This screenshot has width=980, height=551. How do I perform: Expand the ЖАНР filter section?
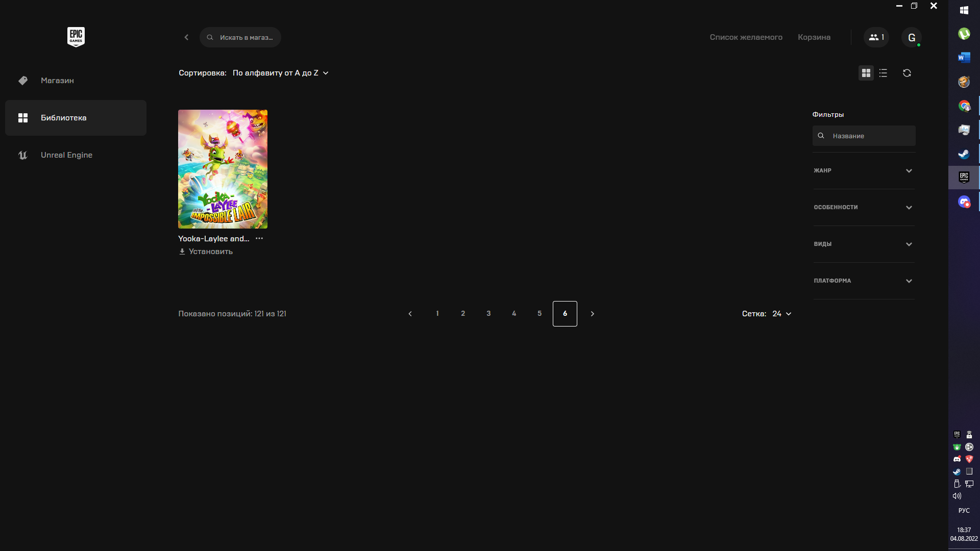(863, 170)
